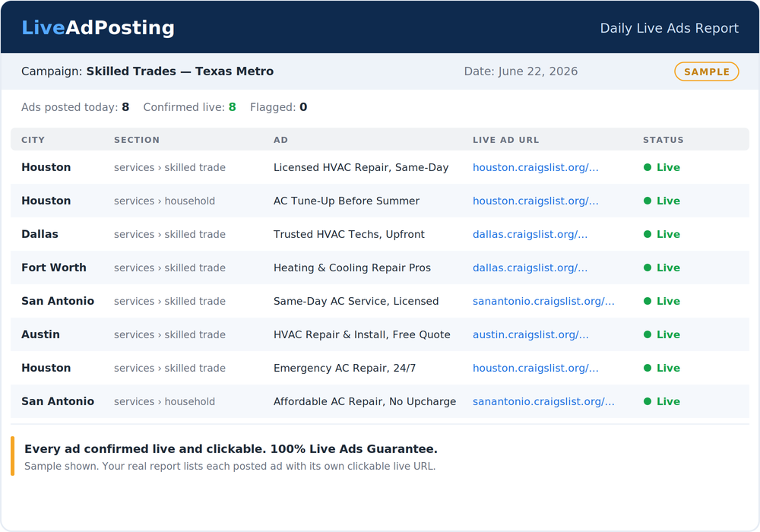This screenshot has height=532, width=760.
Task: Click the 'Sample shown' footnote text
Action: [230, 466]
